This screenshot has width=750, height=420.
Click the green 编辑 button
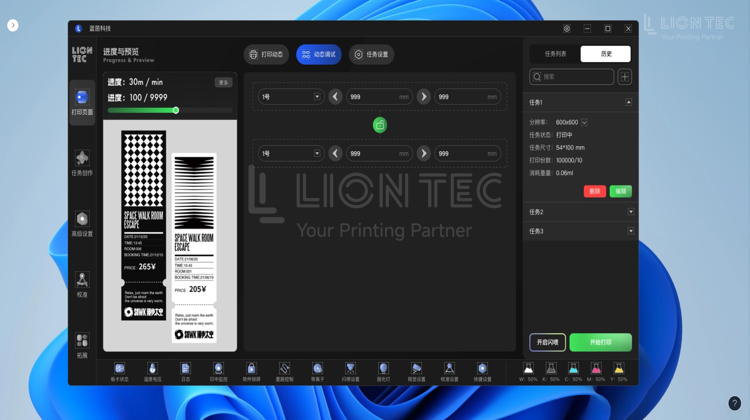point(620,191)
